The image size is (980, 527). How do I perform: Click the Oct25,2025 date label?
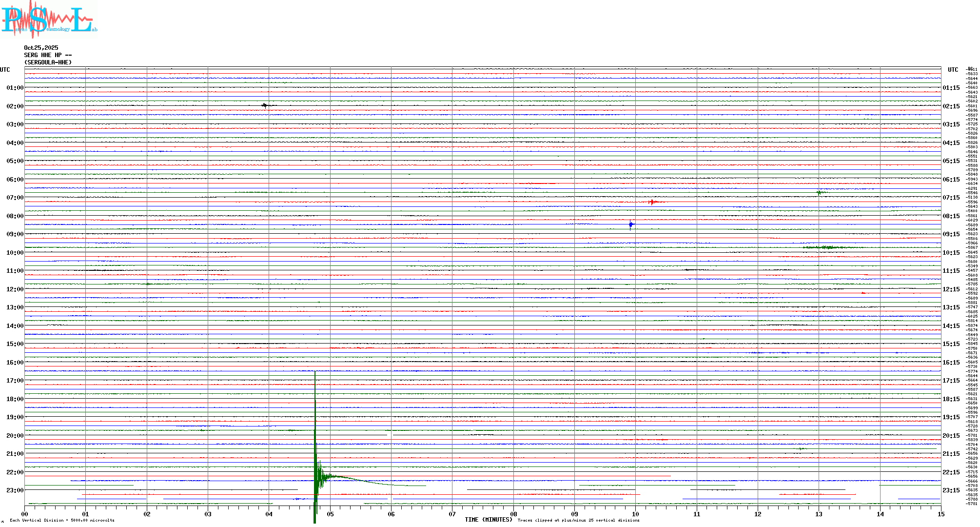tap(41, 48)
